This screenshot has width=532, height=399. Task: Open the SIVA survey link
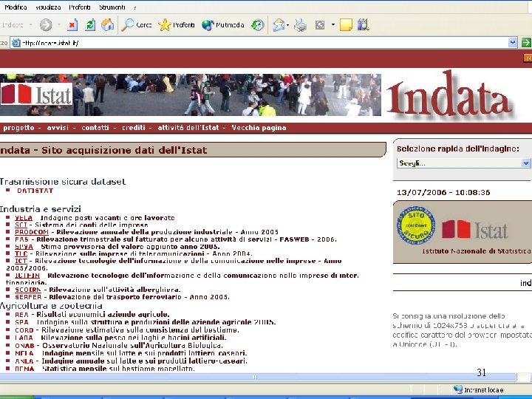tap(24, 247)
